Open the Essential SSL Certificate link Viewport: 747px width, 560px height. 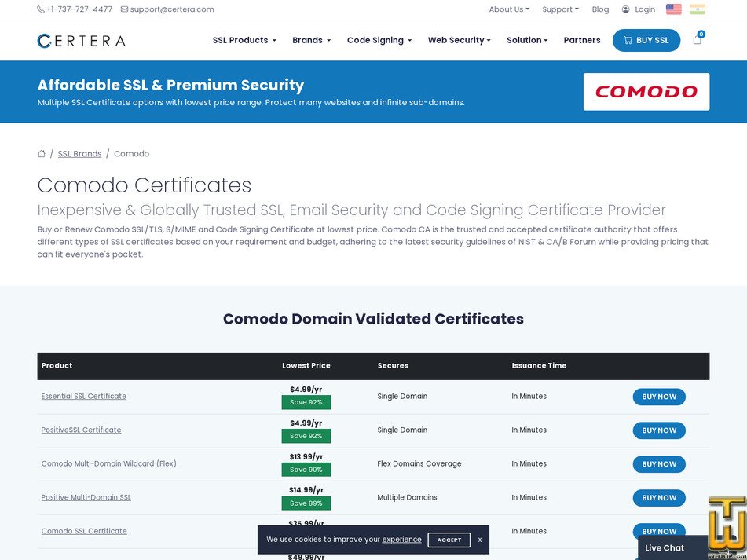point(84,396)
